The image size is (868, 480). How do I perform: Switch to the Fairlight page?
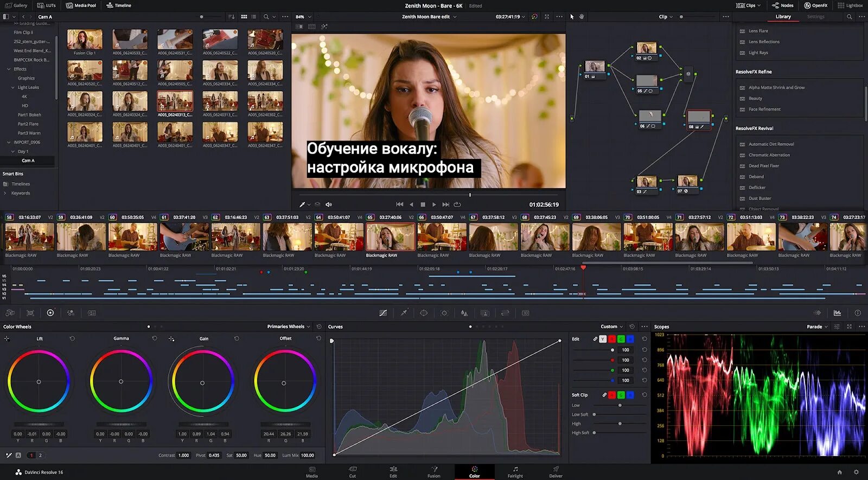click(515, 472)
